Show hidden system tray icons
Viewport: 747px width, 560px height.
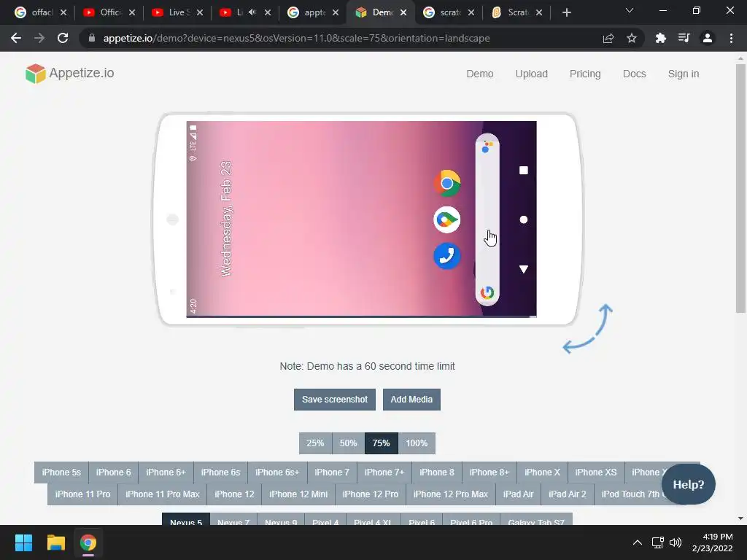pyautogui.click(x=638, y=542)
